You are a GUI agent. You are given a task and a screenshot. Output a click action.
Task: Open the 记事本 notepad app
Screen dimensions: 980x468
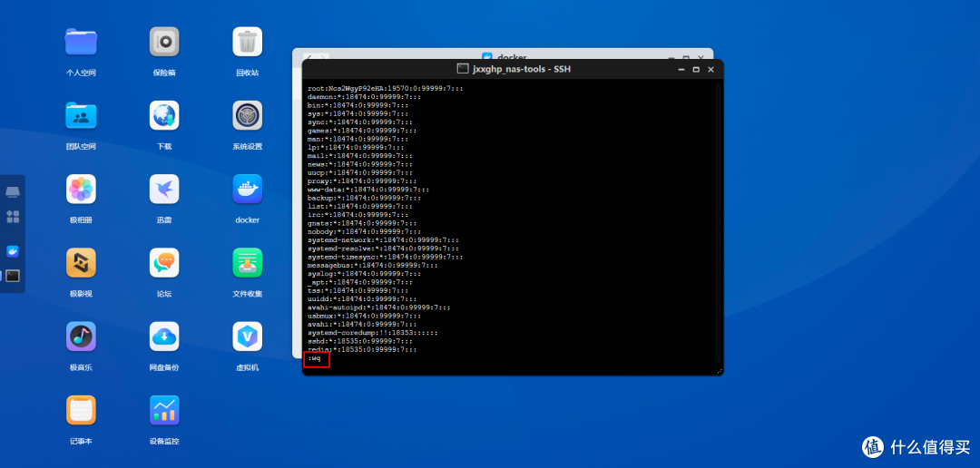[x=81, y=410]
